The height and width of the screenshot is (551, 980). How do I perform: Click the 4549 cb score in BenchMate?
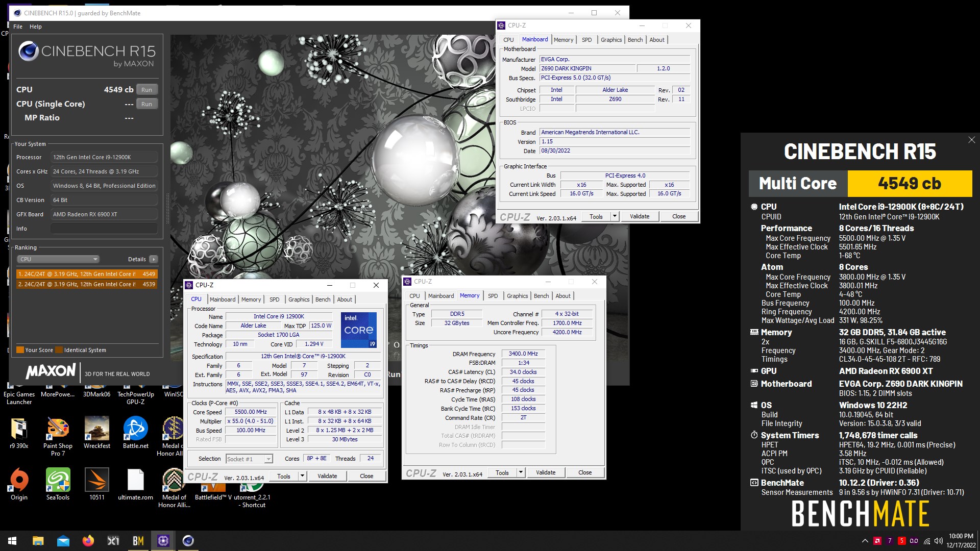910,183
